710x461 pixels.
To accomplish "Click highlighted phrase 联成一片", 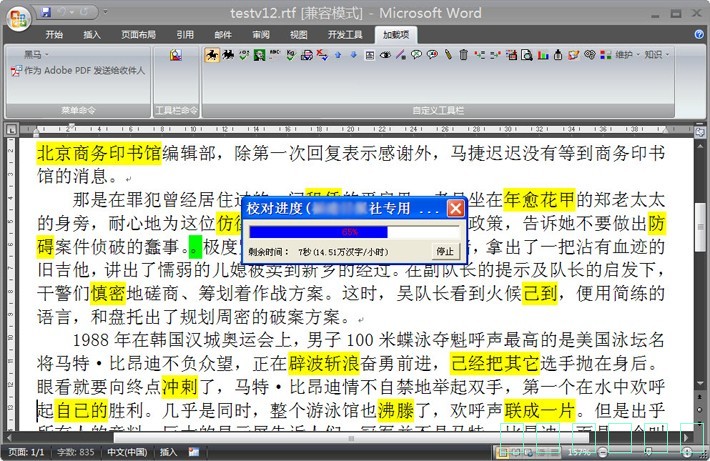I will (x=539, y=410).
